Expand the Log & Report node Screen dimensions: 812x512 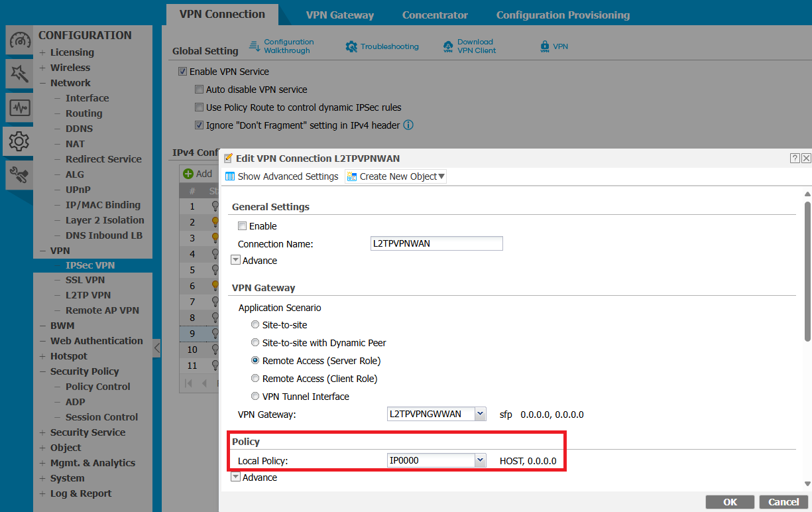[42, 493]
